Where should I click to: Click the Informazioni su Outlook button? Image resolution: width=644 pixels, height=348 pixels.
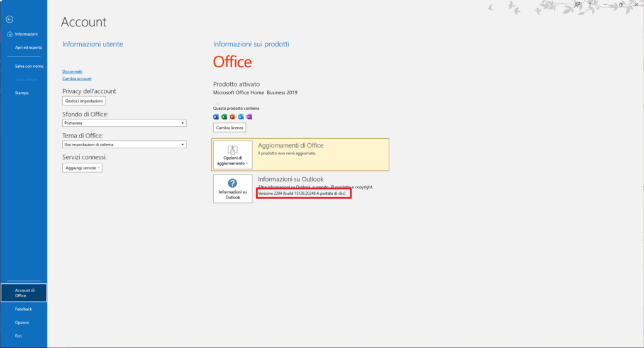click(233, 189)
